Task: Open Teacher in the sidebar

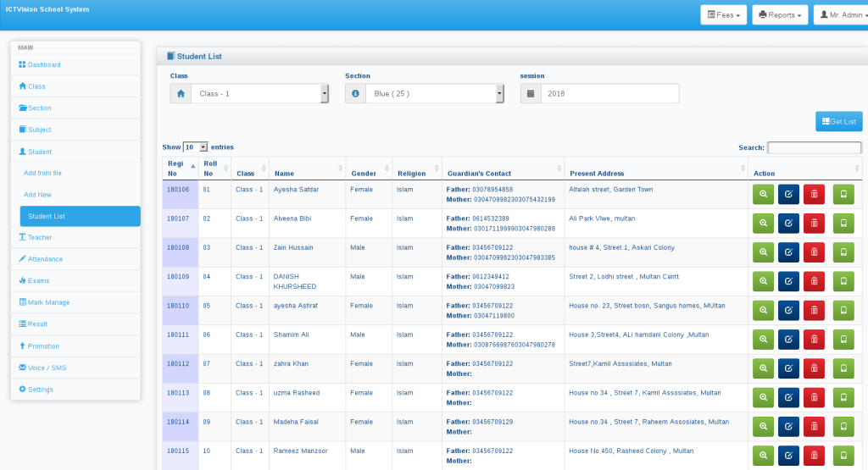Action: point(75,237)
